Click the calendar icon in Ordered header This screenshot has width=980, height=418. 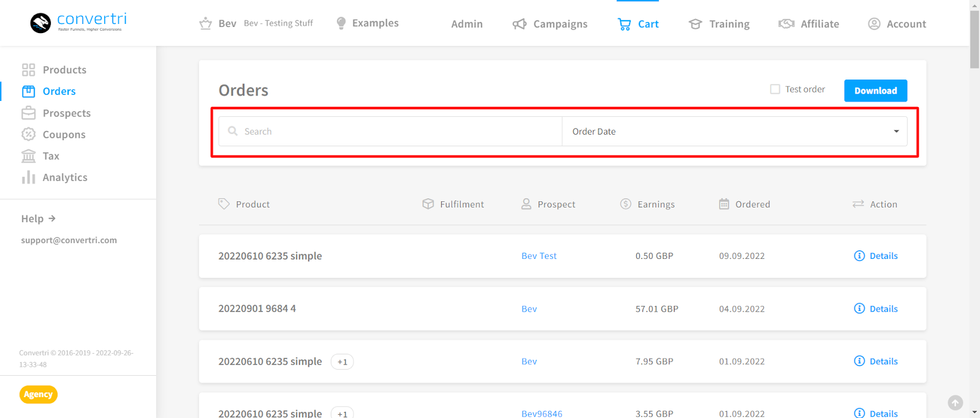pos(724,204)
